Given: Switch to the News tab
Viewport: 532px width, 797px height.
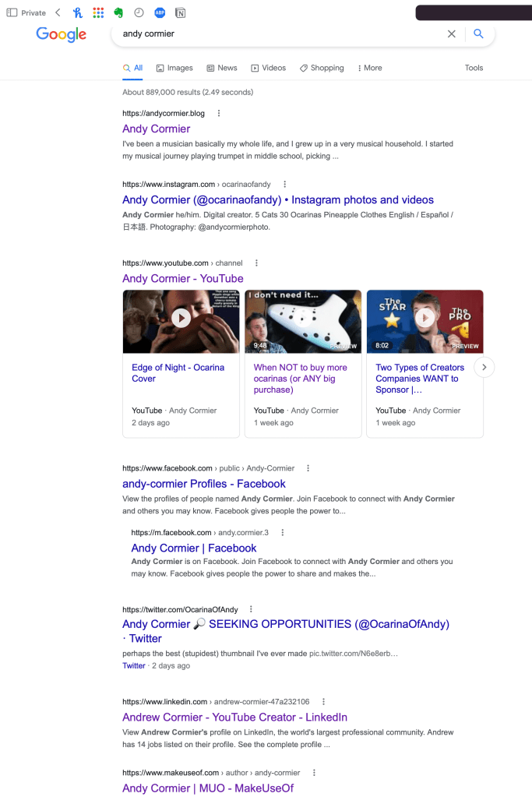Looking at the screenshot, I should [222, 68].
